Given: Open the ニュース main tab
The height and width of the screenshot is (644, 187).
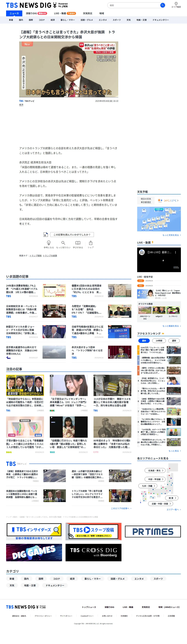Looking at the screenshot, I should tap(14, 14).
